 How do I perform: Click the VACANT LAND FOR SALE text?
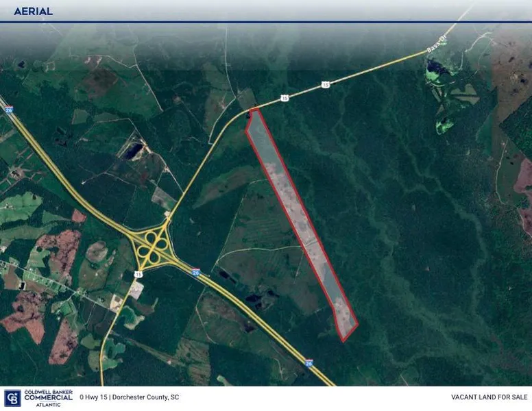487,397
